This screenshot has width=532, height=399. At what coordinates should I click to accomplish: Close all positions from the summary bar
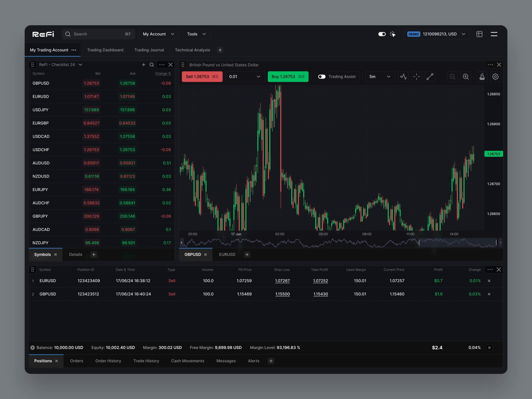pos(489,348)
